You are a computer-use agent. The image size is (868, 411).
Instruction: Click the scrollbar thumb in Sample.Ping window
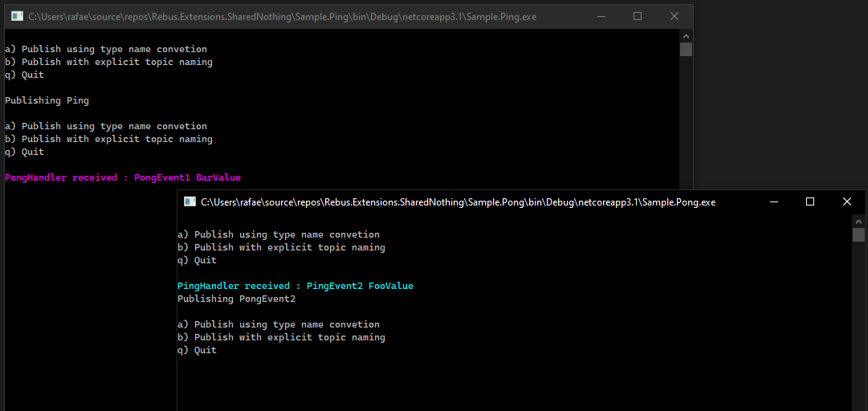coord(686,49)
